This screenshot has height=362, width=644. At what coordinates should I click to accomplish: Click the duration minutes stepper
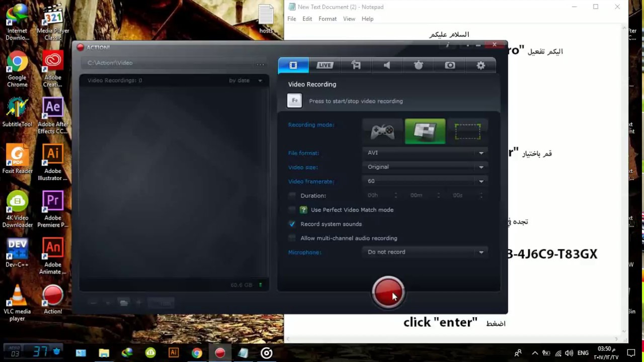coord(438,195)
